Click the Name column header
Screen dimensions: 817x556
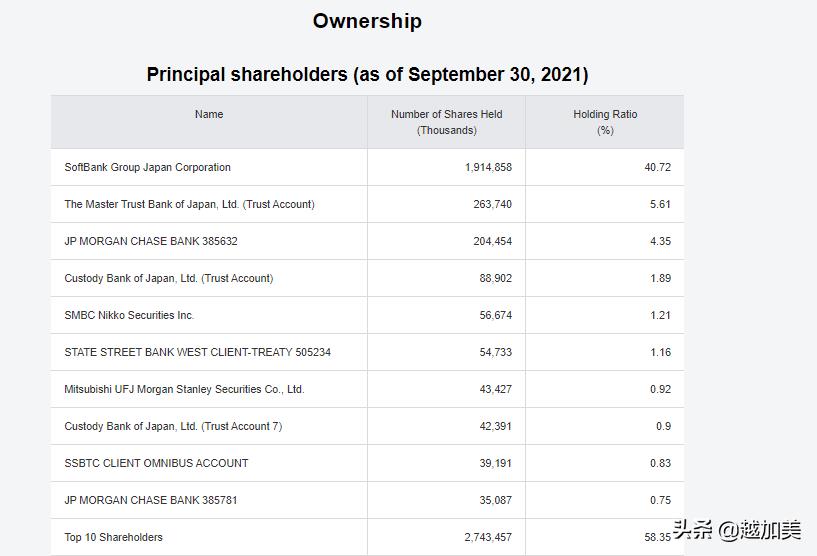(x=209, y=115)
